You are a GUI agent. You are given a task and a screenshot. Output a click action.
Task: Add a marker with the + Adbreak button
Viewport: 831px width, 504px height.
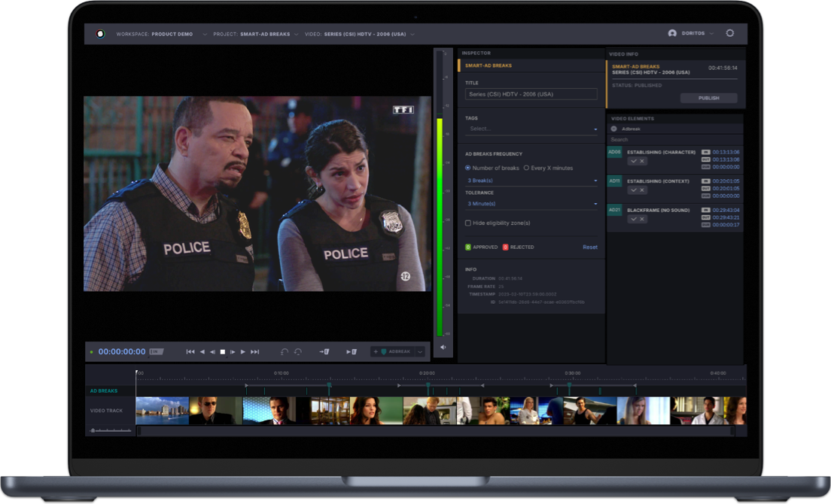click(x=393, y=351)
